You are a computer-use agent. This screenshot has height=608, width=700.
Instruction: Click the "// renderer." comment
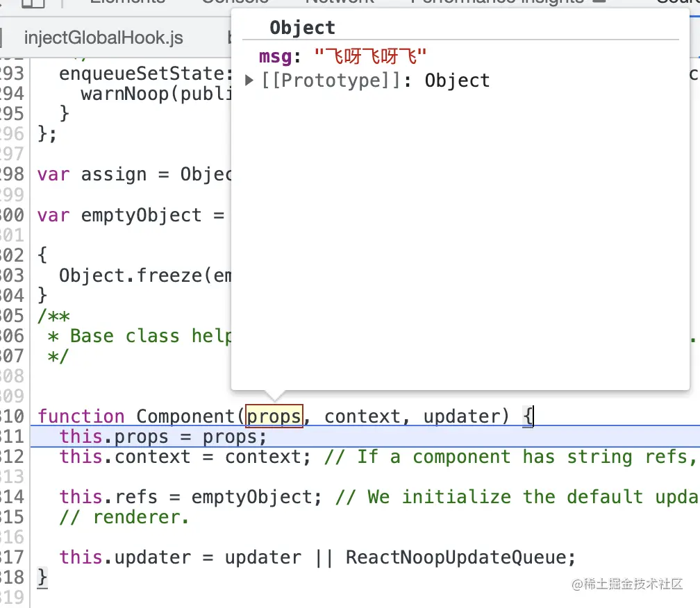[x=124, y=518]
